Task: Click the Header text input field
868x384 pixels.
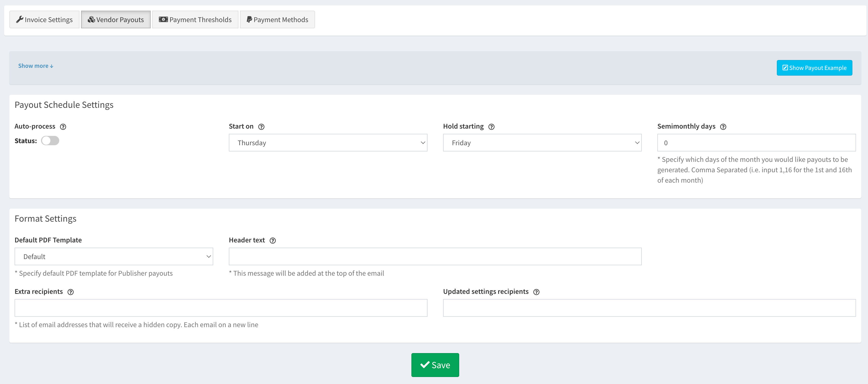Action: coord(435,256)
